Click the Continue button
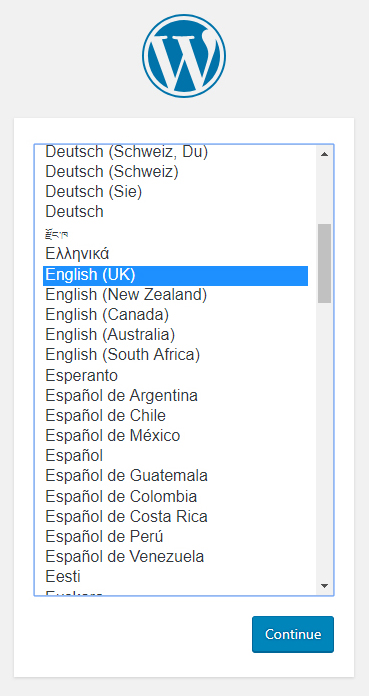This screenshot has height=696, width=369. 293,634
